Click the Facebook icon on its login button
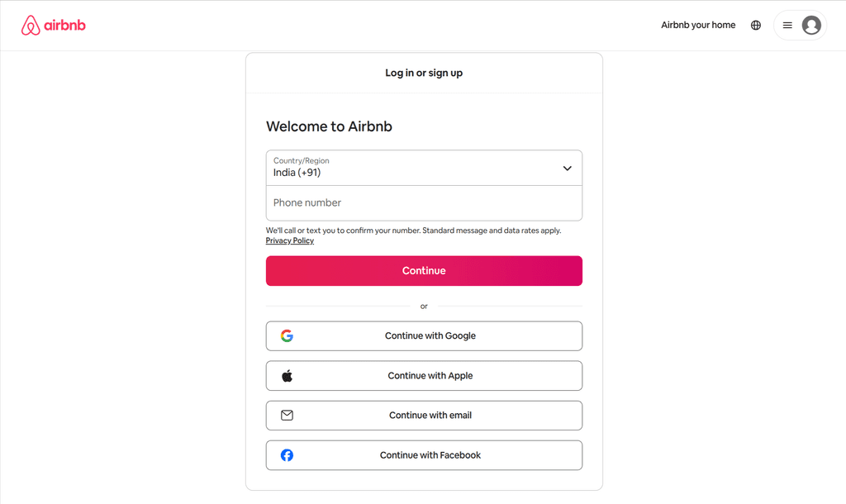Viewport: 846px width, 504px height. point(287,454)
